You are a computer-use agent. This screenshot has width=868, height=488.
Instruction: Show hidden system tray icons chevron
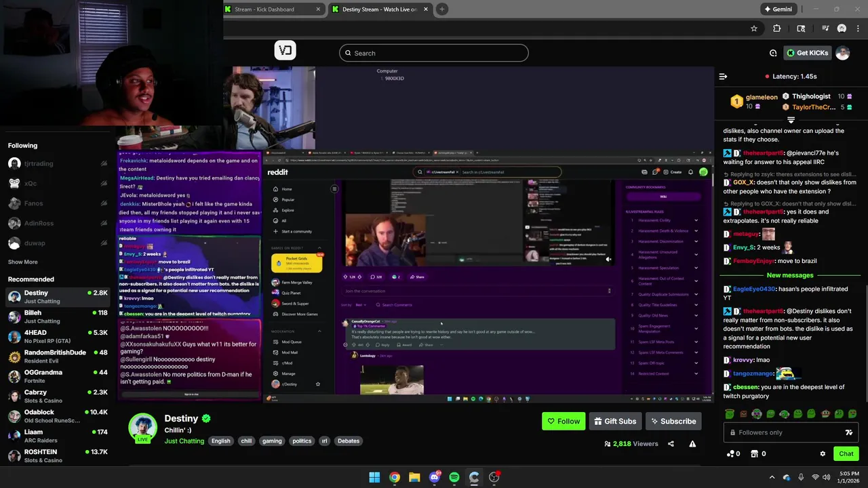(772, 477)
